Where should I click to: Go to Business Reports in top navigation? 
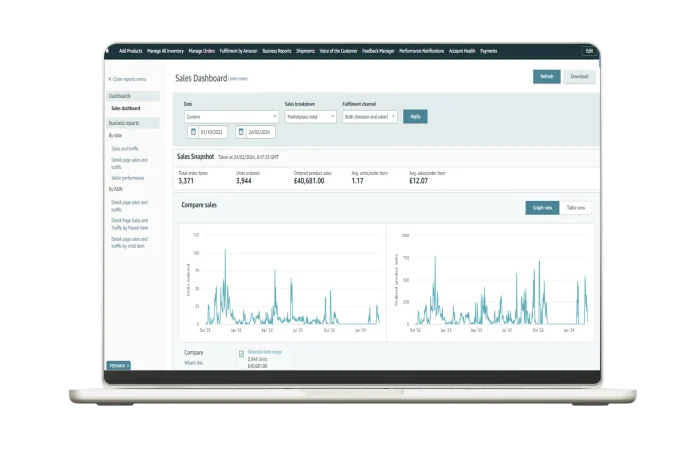click(x=270, y=50)
